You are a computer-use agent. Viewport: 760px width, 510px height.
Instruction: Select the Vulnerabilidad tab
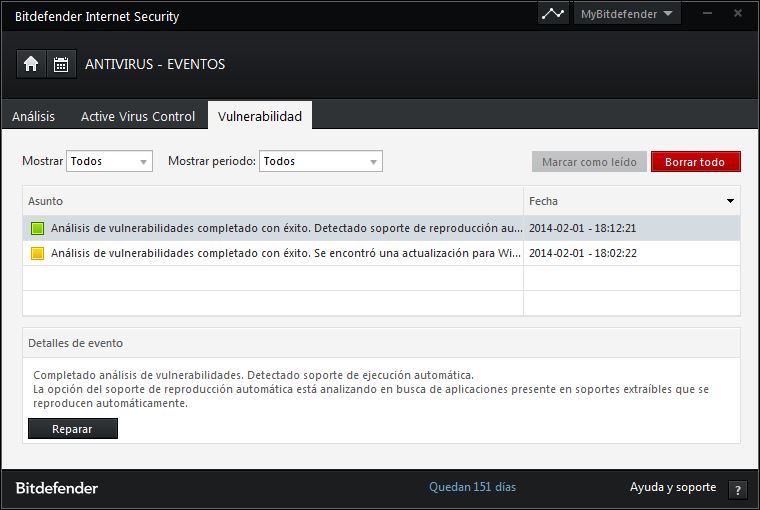[260, 116]
